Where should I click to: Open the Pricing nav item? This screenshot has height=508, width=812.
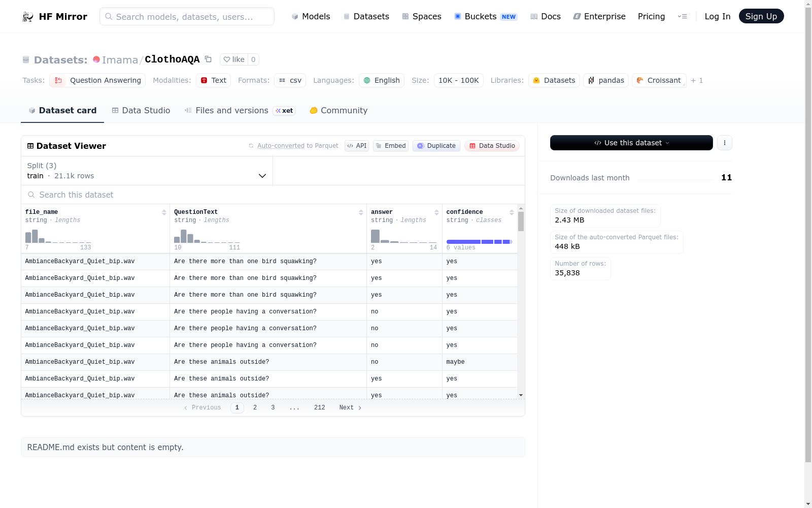click(651, 16)
